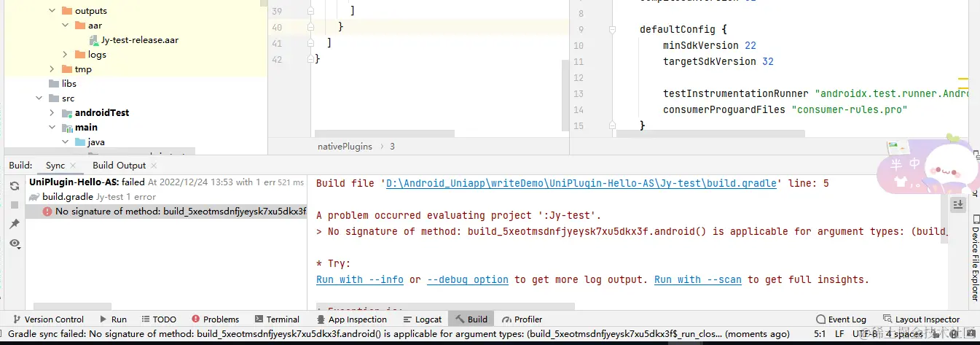Expand the logs folder

click(65, 55)
